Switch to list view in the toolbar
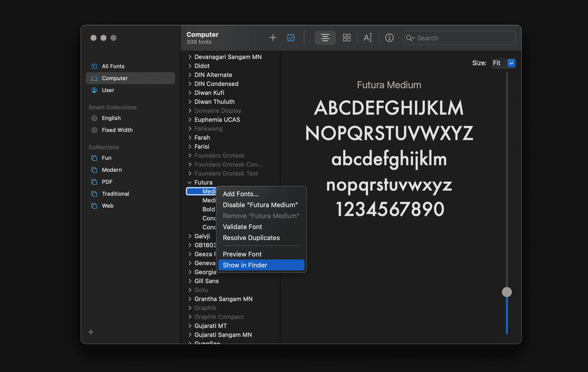This screenshot has height=372, width=588. click(x=325, y=38)
